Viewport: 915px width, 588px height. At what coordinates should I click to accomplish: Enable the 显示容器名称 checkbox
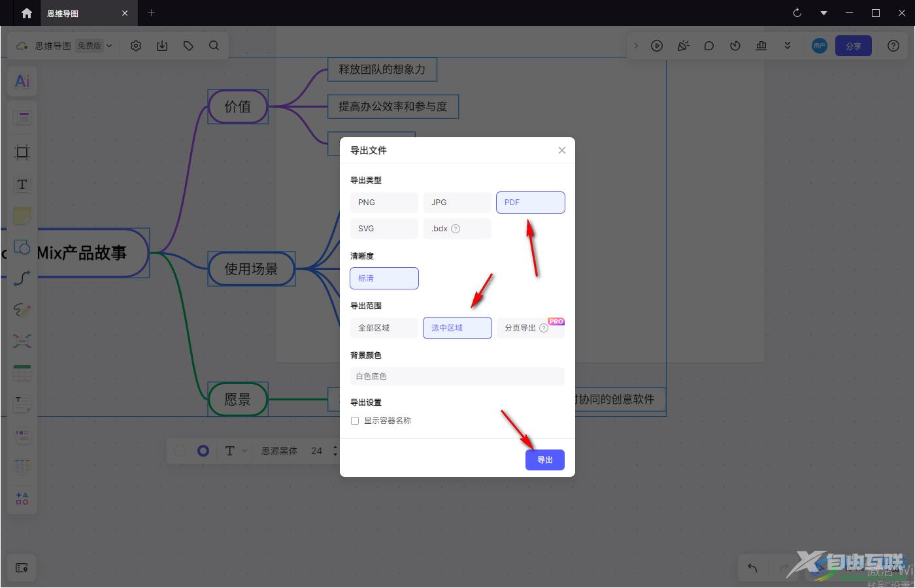pos(355,421)
